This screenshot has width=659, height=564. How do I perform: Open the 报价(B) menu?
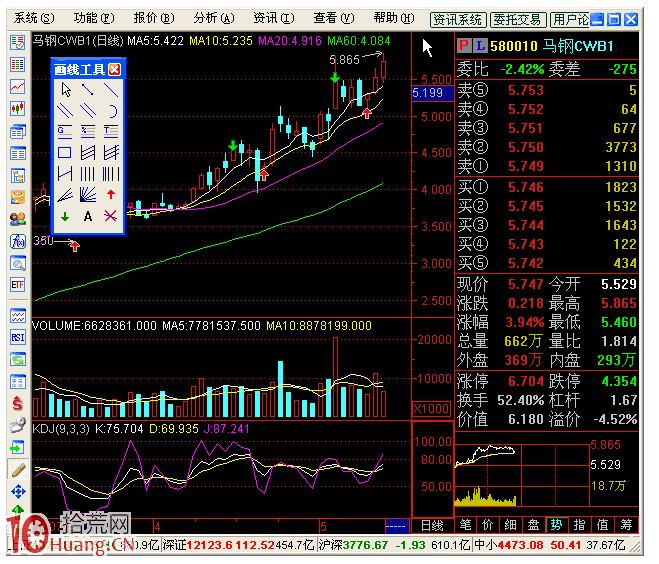[x=154, y=18]
